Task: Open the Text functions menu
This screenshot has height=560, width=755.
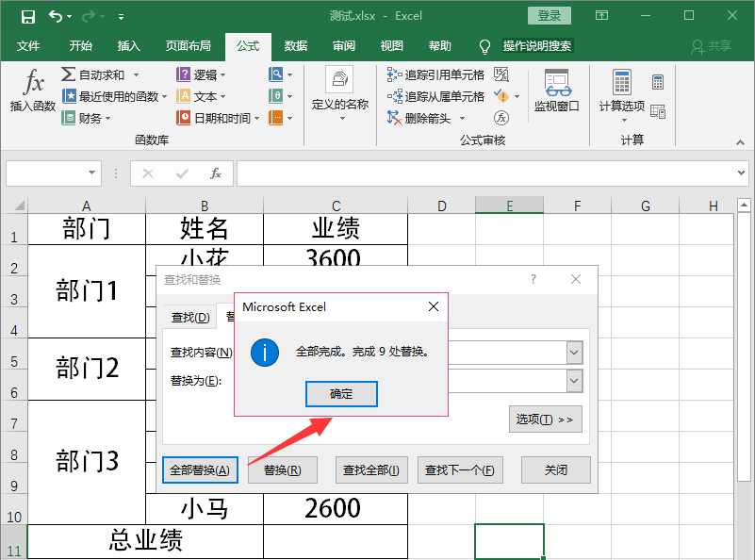Action: point(201,96)
